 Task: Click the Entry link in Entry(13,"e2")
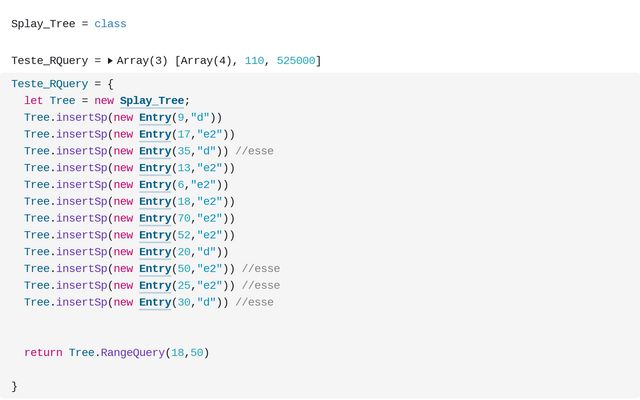coord(155,168)
